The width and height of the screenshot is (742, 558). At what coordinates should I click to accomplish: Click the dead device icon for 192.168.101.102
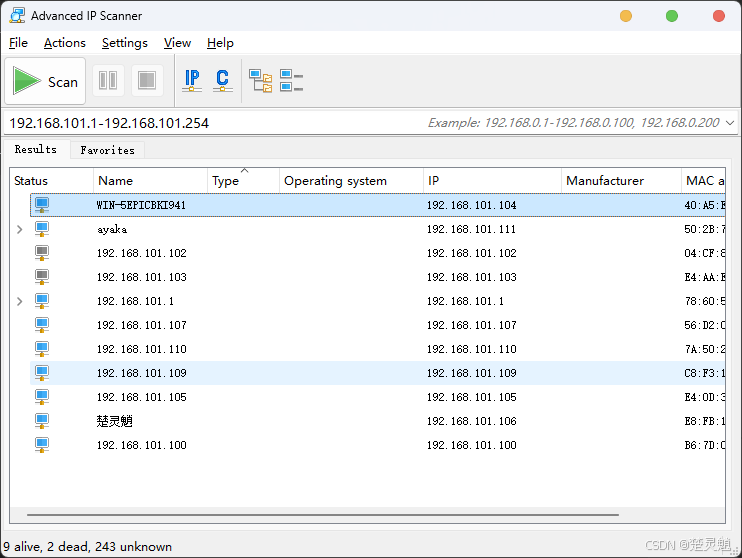coord(42,253)
